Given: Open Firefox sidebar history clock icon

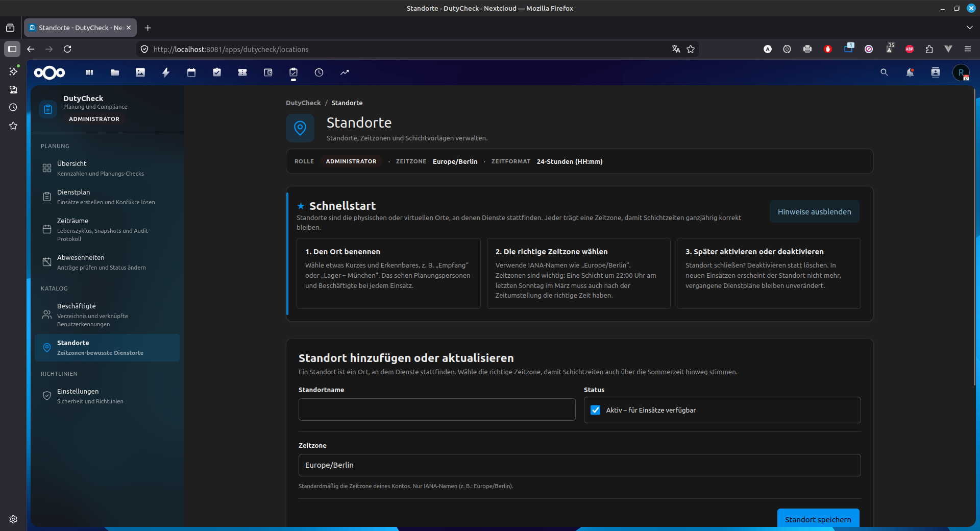Looking at the screenshot, I should [13, 107].
